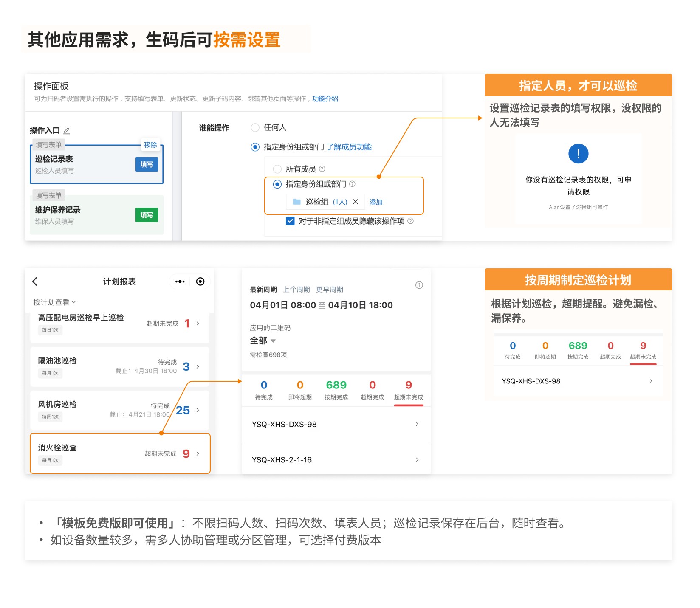The width and height of the screenshot is (700, 608).
Task: Click the 超期完成 0 tab in right card
Action: tap(610, 350)
